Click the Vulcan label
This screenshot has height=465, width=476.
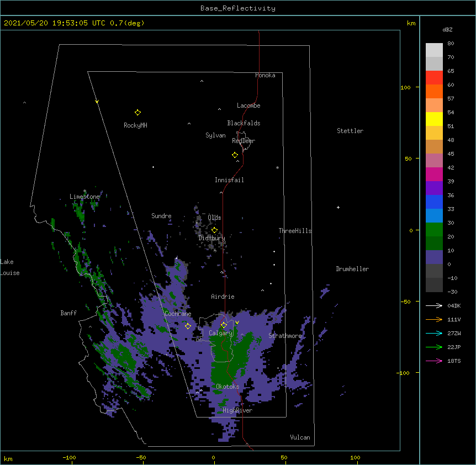click(300, 437)
